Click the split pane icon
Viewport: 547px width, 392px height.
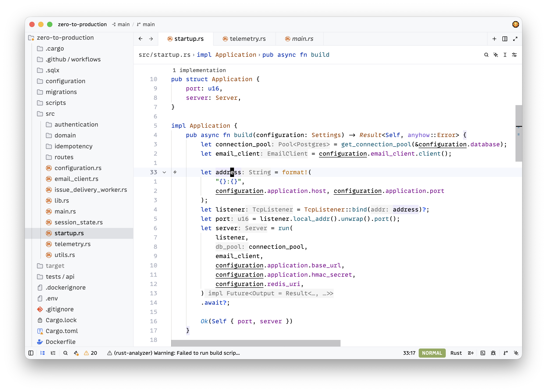click(505, 39)
